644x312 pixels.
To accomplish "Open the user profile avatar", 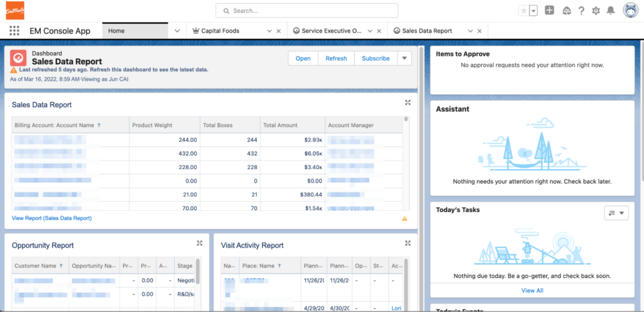I will (x=630, y=11).
